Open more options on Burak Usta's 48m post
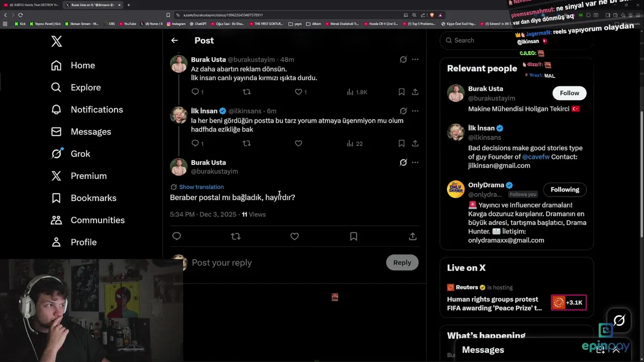 tap(415, 59)
